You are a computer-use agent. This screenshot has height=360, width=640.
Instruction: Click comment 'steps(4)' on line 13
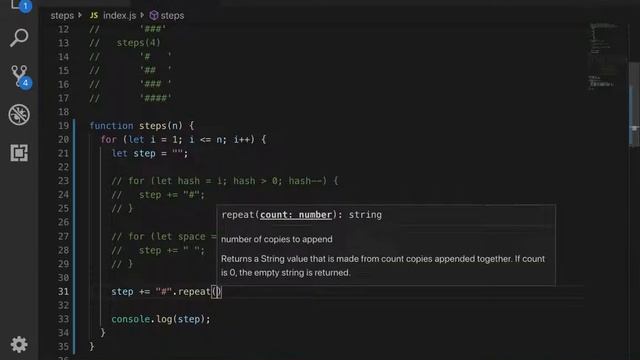[x=139, y=43]
